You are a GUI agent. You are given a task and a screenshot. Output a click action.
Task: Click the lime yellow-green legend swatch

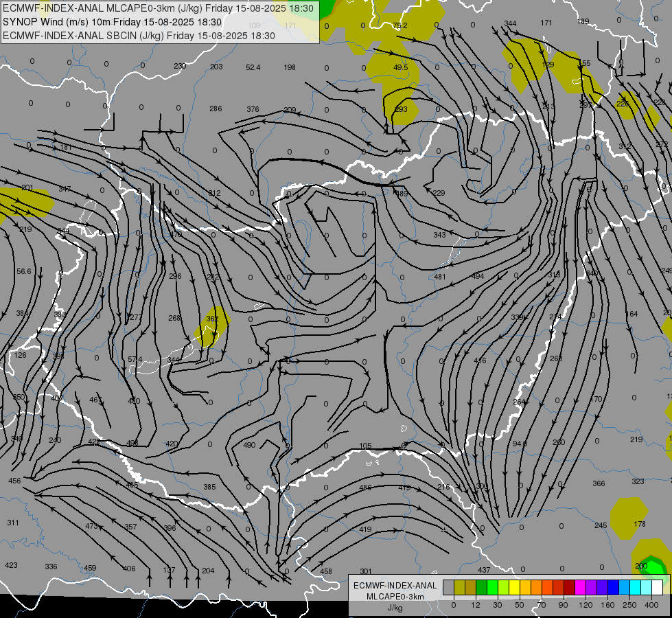point(504,587)
